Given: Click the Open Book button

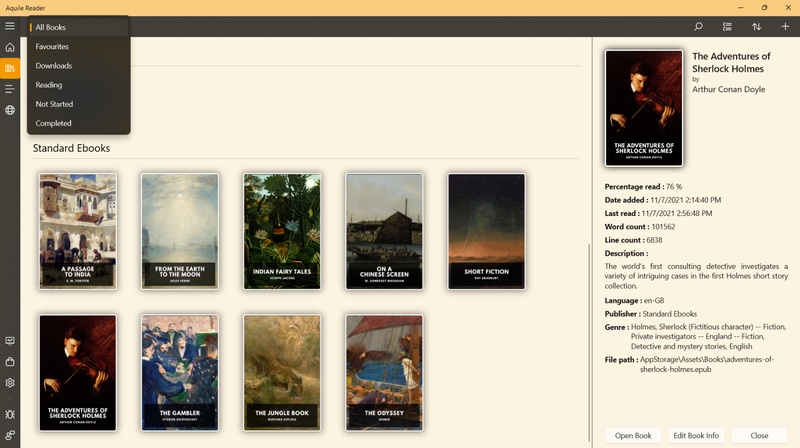Looking at the screenshot, I should pyautogui.click(x=633, y=435).
